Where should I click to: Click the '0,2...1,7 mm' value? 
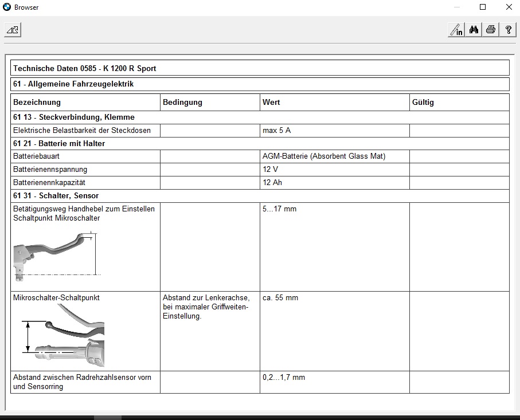tap(284, 377)
